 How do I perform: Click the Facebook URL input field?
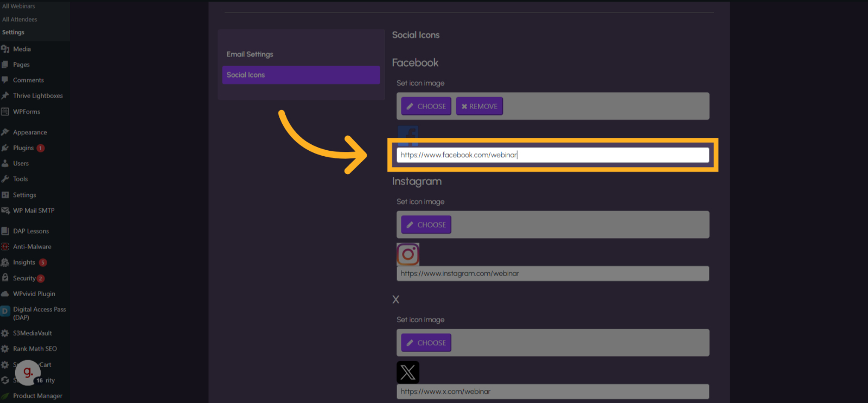coord(552,155)
